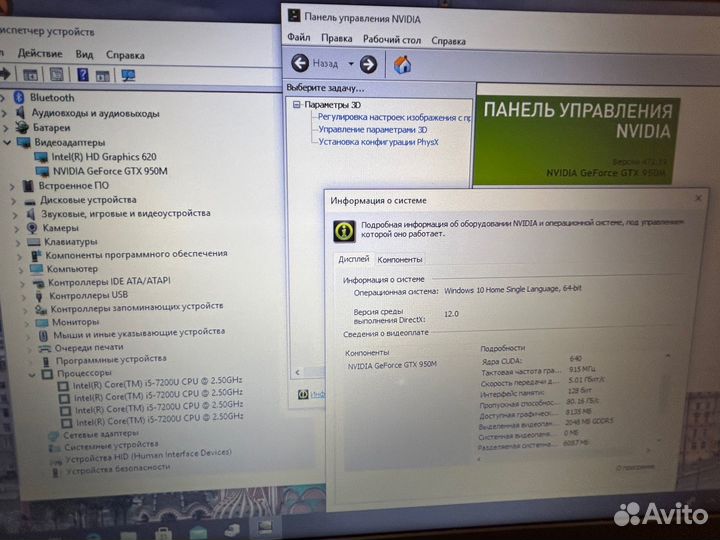Collapse the Видеоадаптеры category
This screenshot has height=540, width=720.
tap(7, 142)
